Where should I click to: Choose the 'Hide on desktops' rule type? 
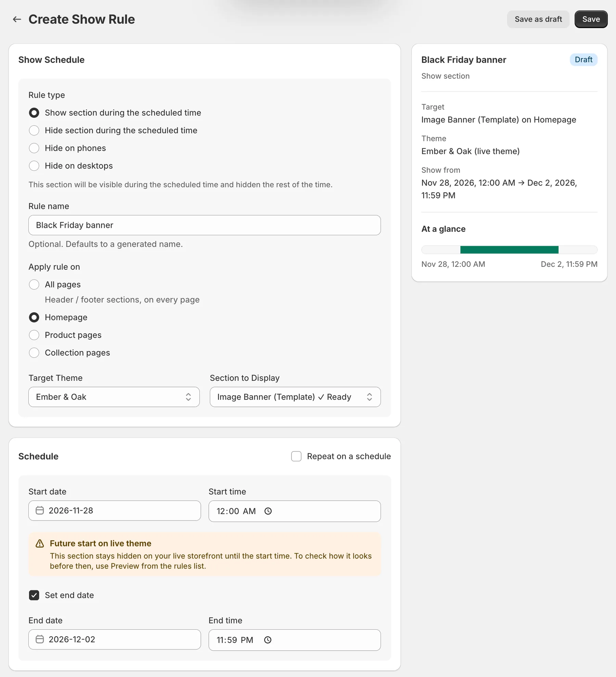point(34,166)
